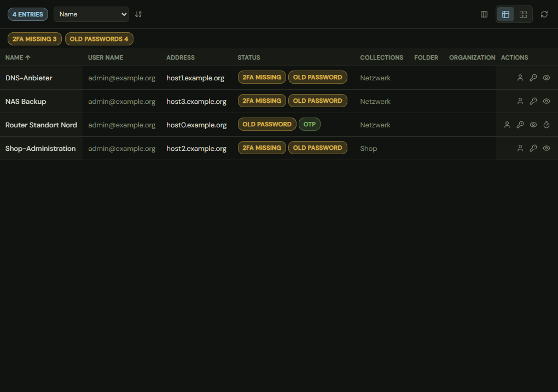
Task: Show details eye icon for Shop-Administration
Action: pyautogui.click(x=547, y=148)
